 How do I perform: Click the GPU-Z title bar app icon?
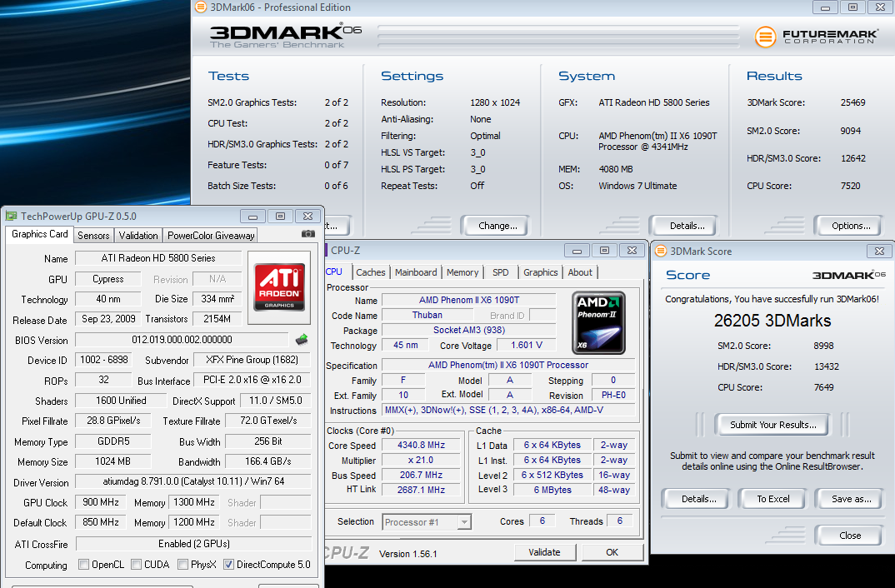pyautogui.click(x=11, y=217)
